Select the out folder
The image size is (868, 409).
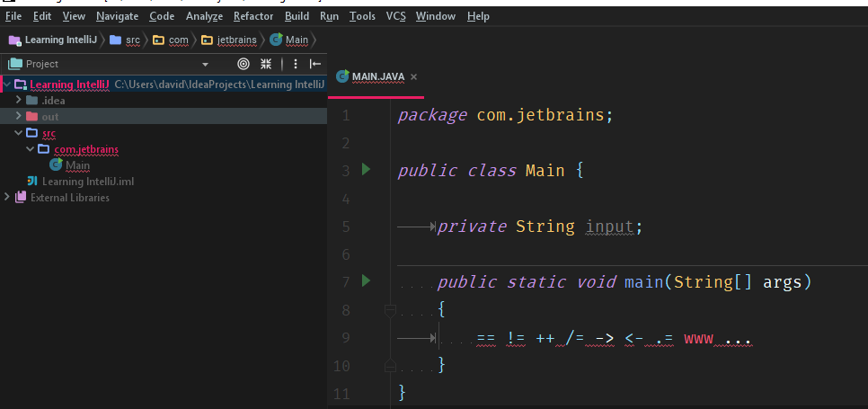pyautogui.click(x=49, y=117)
